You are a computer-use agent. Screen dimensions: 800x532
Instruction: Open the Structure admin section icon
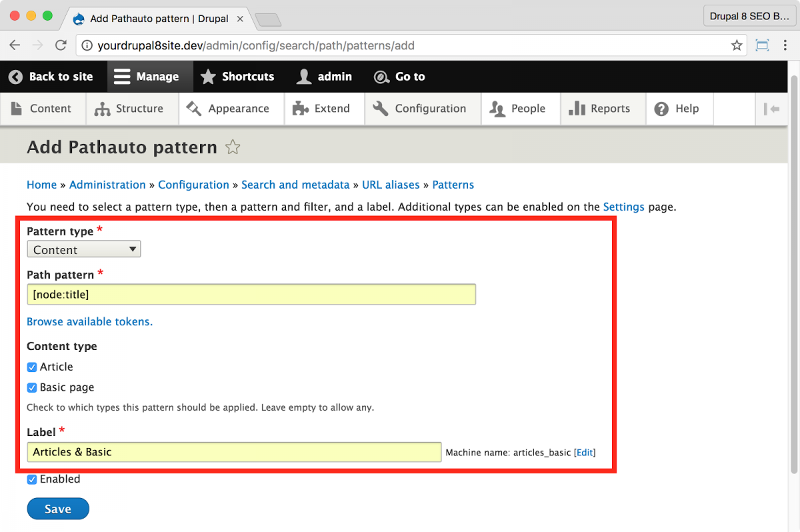pos(103,108)
